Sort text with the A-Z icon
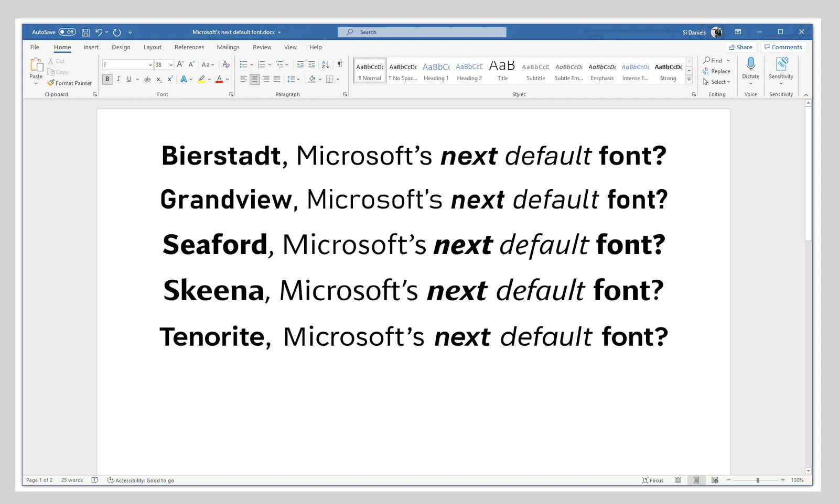 pos(326,64)
